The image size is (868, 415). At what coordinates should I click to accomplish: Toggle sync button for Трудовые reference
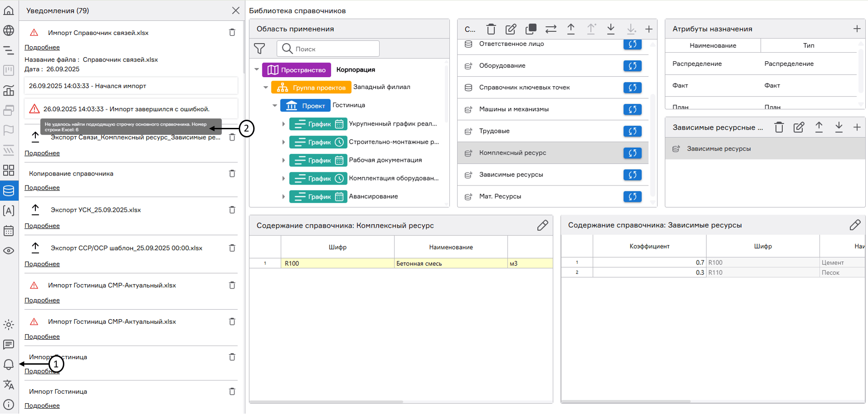pyautogui.click(x=632, y=131)
